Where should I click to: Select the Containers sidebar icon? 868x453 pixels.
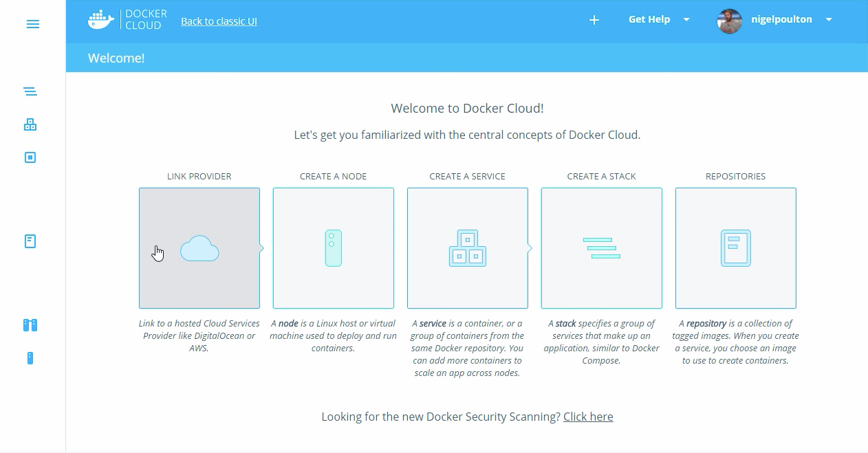point(30,157)
